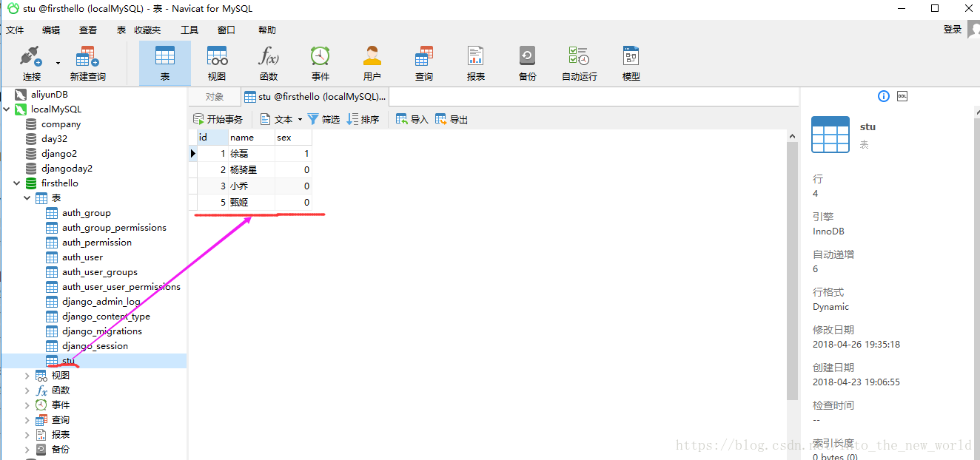
Task: Open the 模型 model toolbar icon
Action: tap(631, 63)
